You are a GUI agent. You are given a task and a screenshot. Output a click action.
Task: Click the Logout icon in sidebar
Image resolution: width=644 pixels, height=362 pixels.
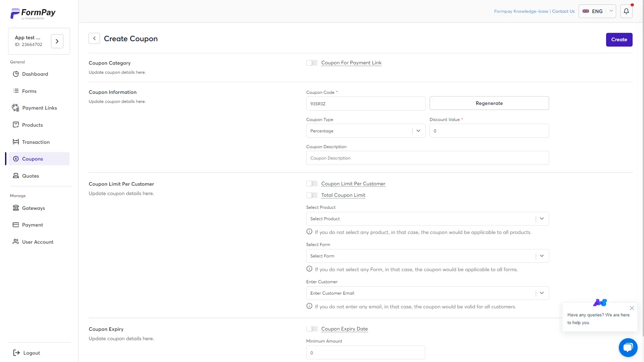click(x=16, y=353)
